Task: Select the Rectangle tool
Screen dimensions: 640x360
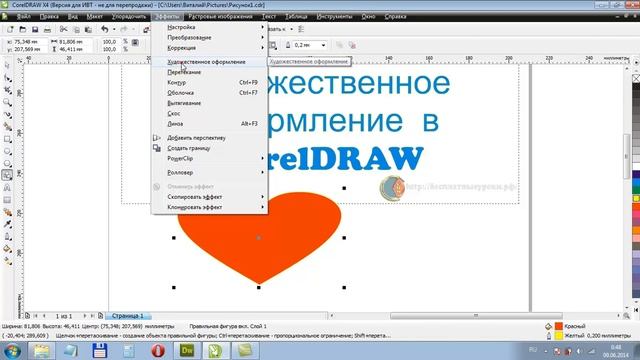Action: [x=7, y=139]
